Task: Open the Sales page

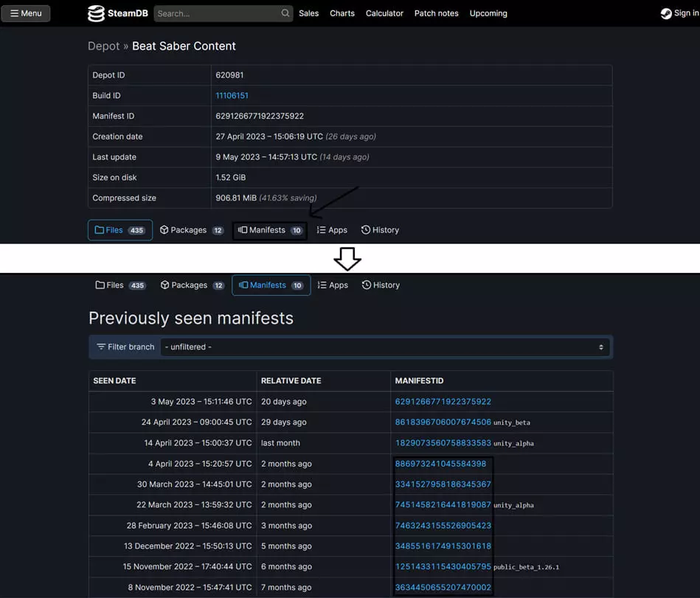Action: click(x=309, y=13)
